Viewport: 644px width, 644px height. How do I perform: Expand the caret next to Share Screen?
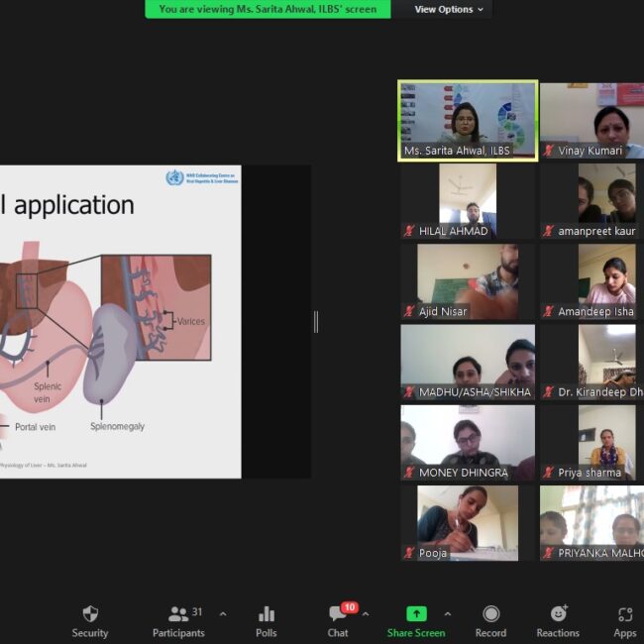click(447, 614)
